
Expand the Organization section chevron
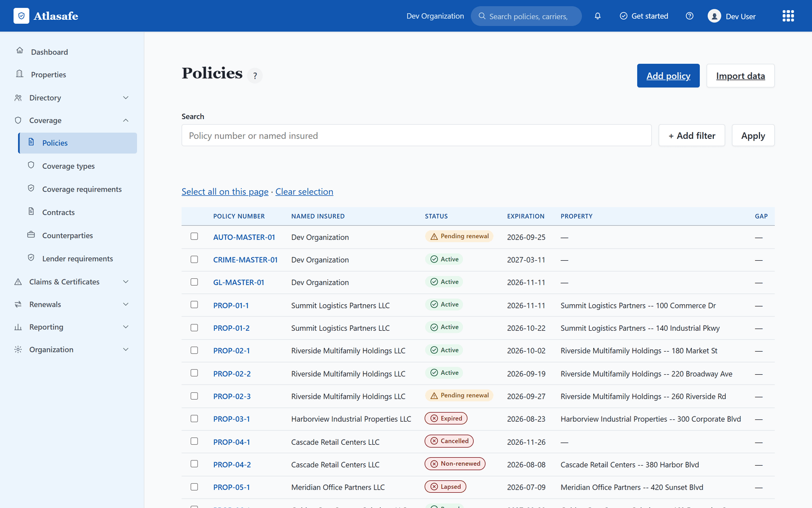click(x=126, y=349)
